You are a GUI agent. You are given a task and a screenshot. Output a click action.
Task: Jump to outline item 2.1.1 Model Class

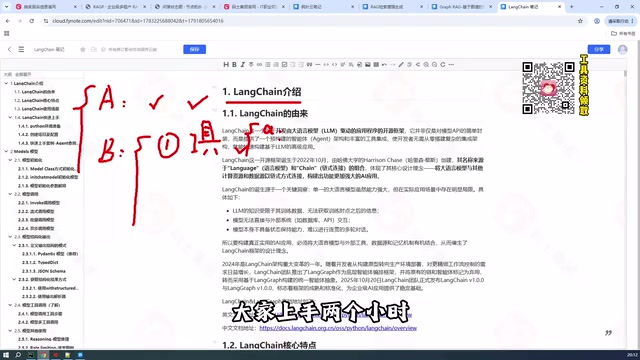(x=47, y=169)
